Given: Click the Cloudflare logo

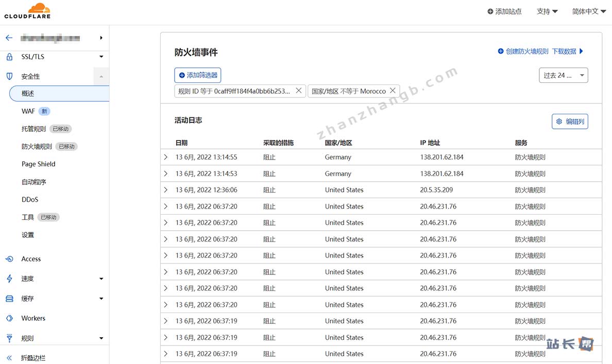Looking at the screenshot, I should (x=27, y=11).
